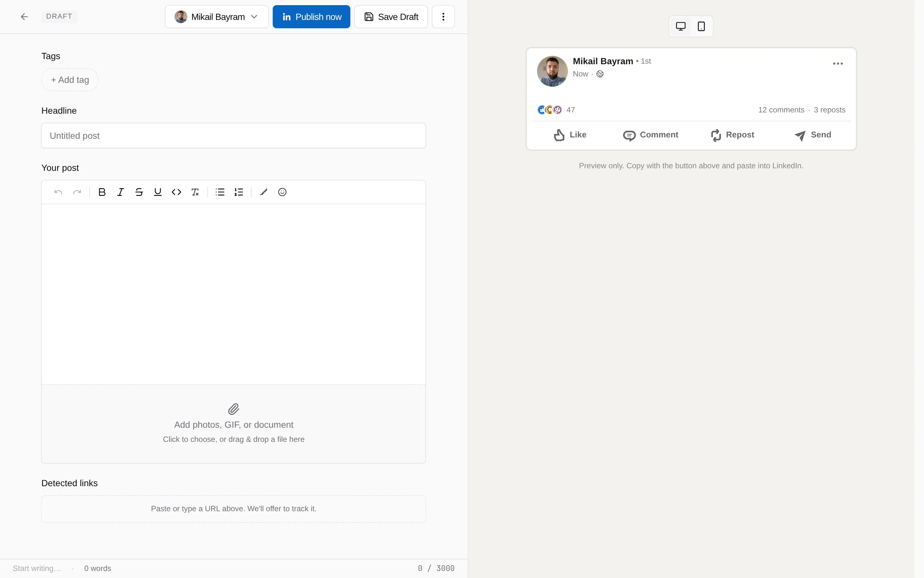Click the 0 words count
The height and width of the screenshot is (578, 924).
tap(98, 568)
